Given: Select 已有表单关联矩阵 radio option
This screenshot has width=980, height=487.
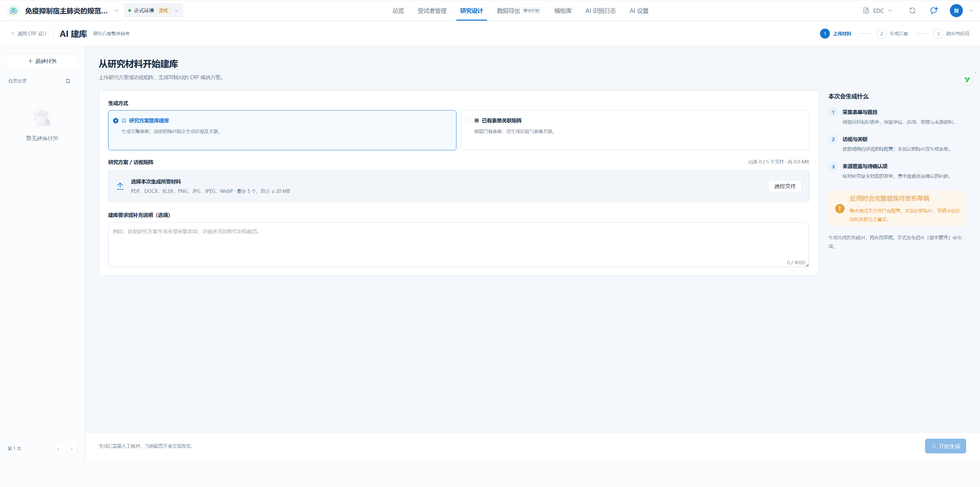Looking at the screenshot, I should click(635, 130).
